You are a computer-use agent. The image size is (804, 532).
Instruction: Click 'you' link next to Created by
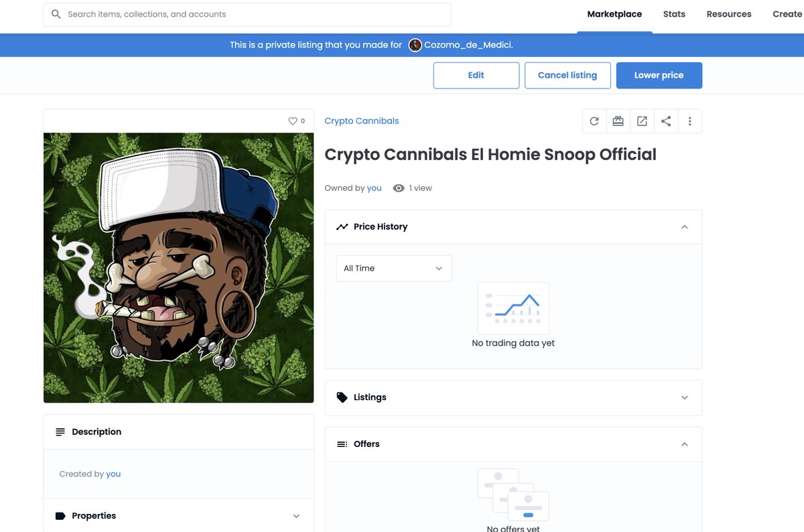coord(113,474)
